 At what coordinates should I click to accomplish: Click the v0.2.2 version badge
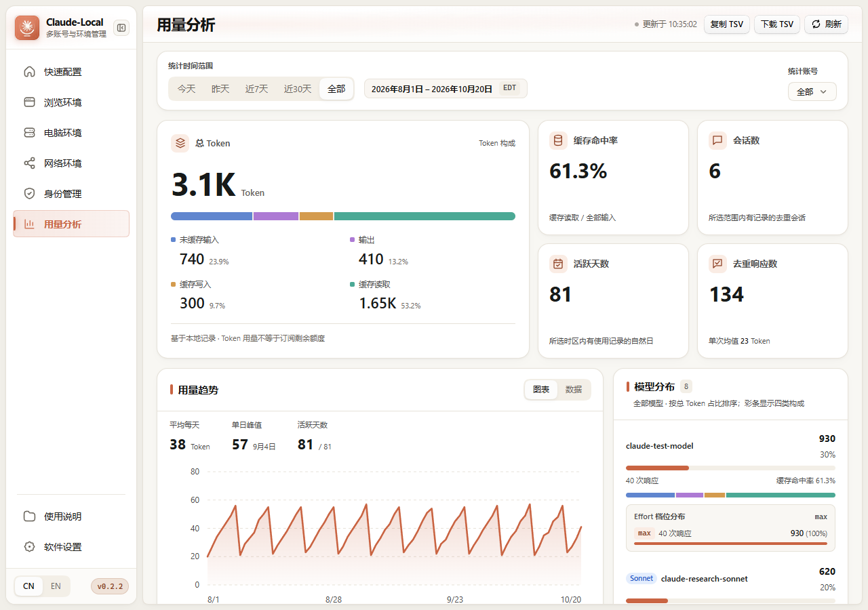(110, 586)
